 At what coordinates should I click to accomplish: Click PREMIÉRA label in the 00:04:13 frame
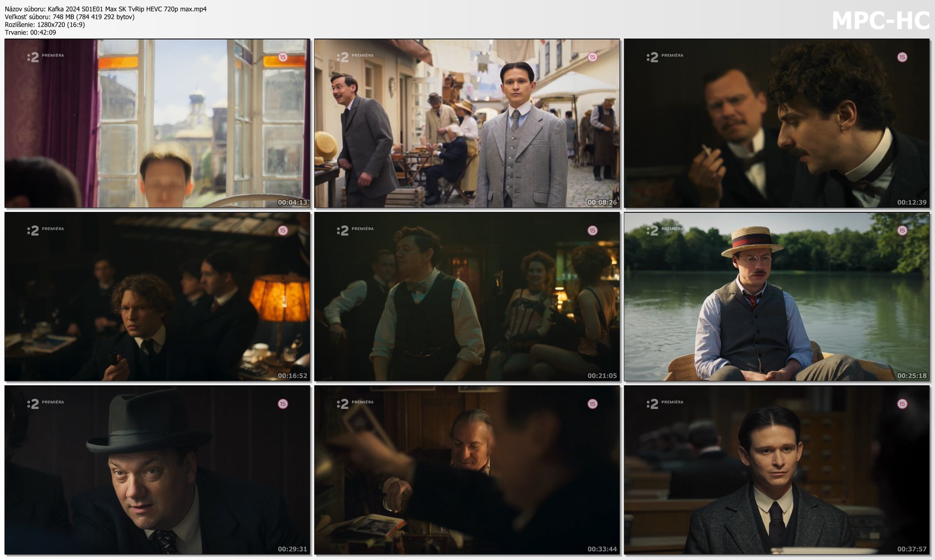[53, 56]
